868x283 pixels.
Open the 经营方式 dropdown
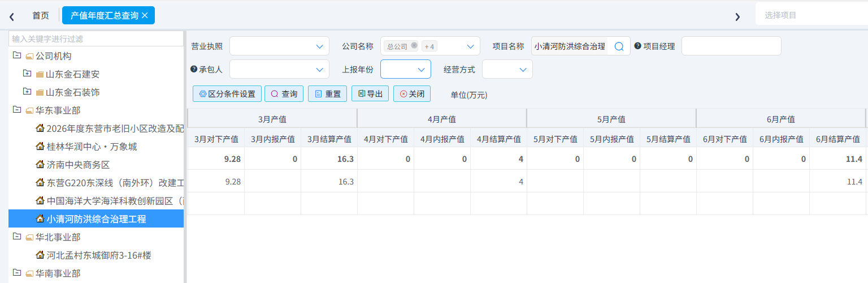pos(507,69)
